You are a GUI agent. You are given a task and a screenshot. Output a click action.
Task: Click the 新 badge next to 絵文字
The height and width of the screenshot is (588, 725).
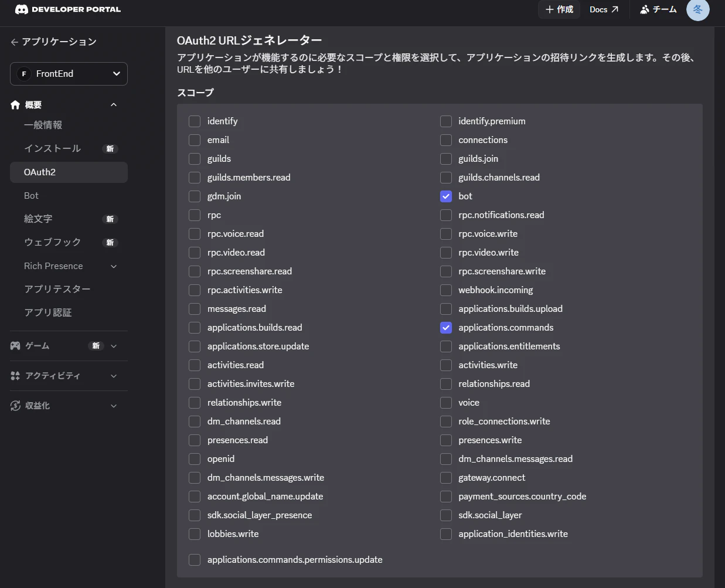110,219
